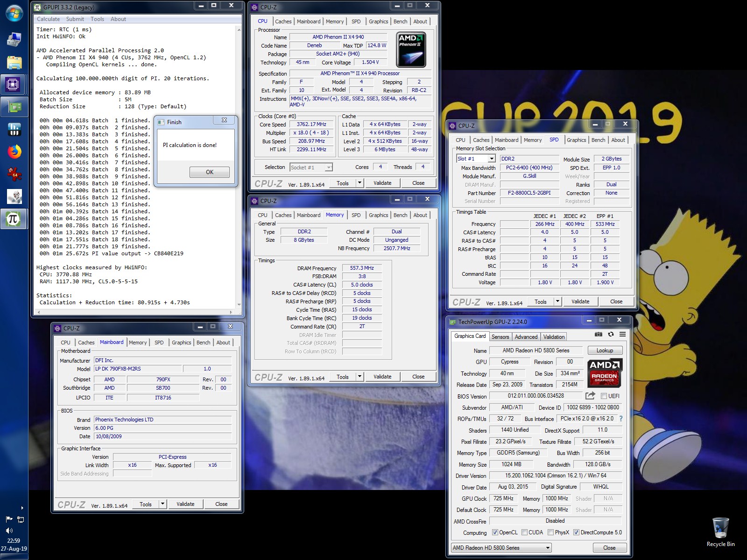Export the BIOS using share arrow icon

pyautogui.click(x=590, y=396)
